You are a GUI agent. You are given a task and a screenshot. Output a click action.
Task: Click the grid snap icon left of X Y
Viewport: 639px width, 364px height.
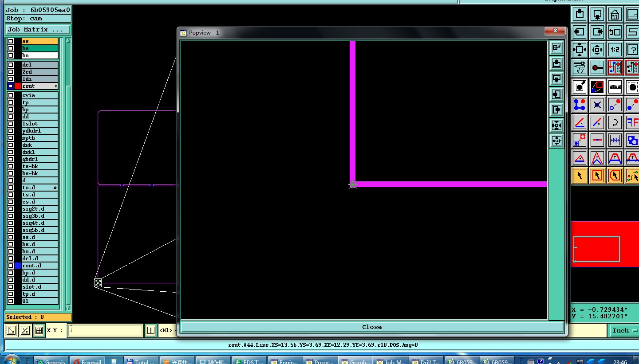[39, 330]
